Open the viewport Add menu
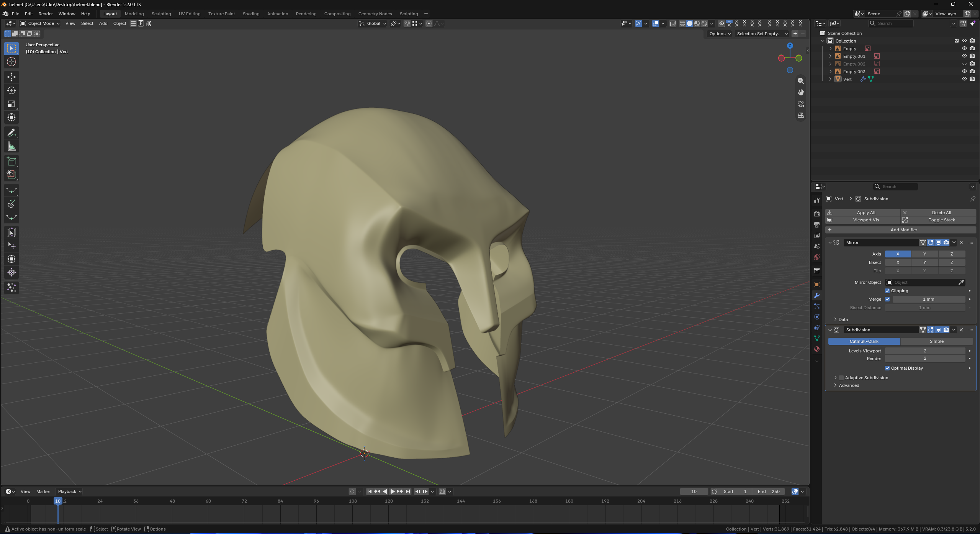980x534 pixels. [103, 23]
